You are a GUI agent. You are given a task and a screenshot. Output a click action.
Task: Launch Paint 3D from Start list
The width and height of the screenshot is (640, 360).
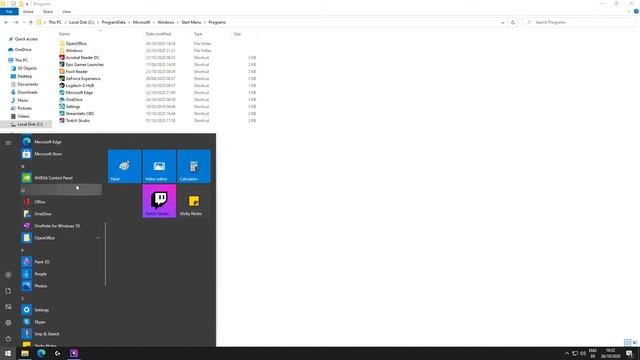[x=61, y=262]
